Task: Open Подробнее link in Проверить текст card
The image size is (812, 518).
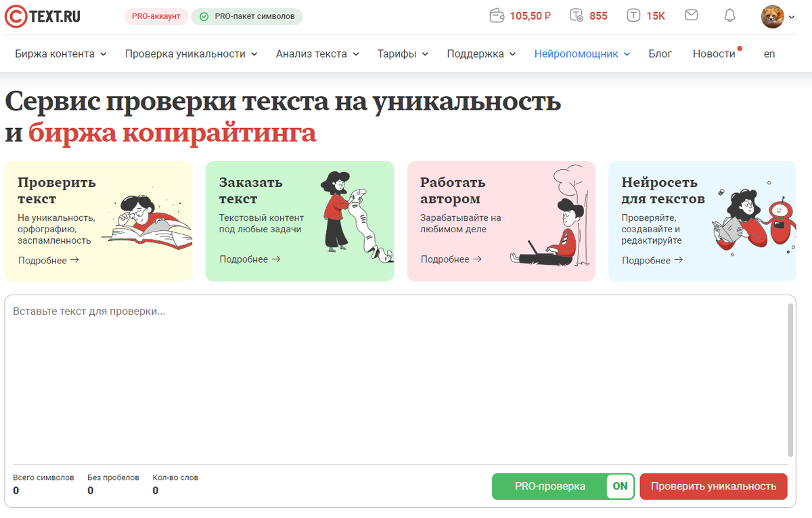Action: (49, 260)
